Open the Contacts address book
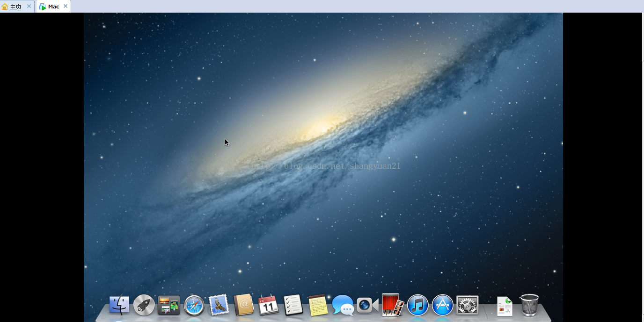Screen dimensions: 644x322 click(x=244, y=305)
